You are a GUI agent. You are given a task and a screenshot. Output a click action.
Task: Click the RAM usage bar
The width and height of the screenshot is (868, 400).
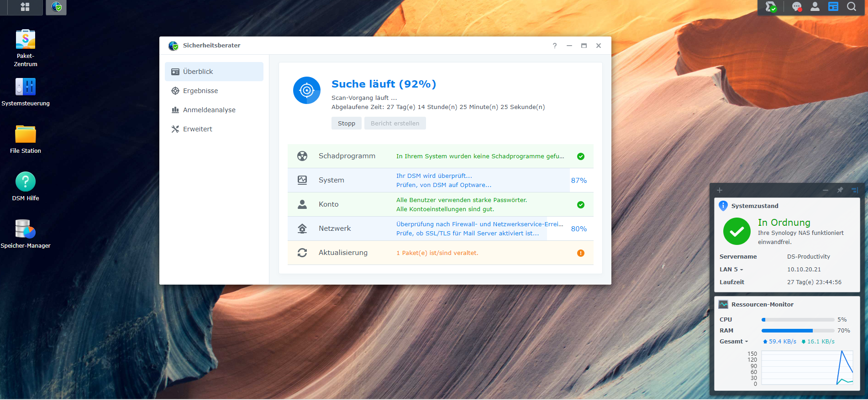coord(798,331)
